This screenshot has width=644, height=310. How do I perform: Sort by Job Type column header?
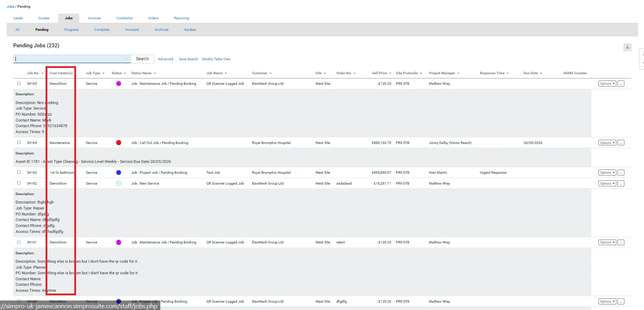coord(95,73)
